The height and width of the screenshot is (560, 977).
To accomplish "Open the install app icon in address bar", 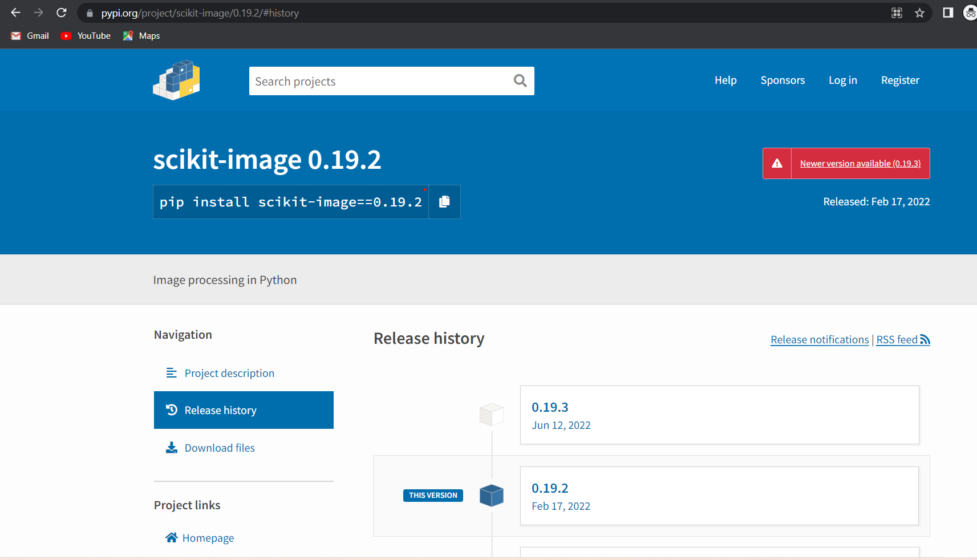I will coord(897,13).
